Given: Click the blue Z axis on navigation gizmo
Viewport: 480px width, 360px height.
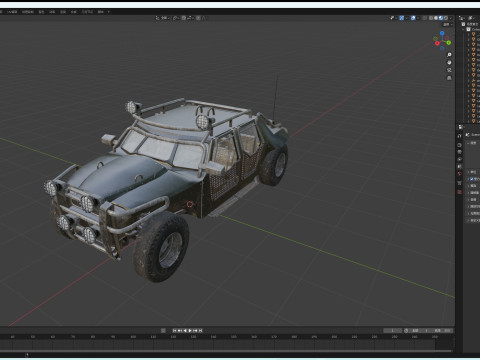Looking at the screenshot, I should 442,33.
